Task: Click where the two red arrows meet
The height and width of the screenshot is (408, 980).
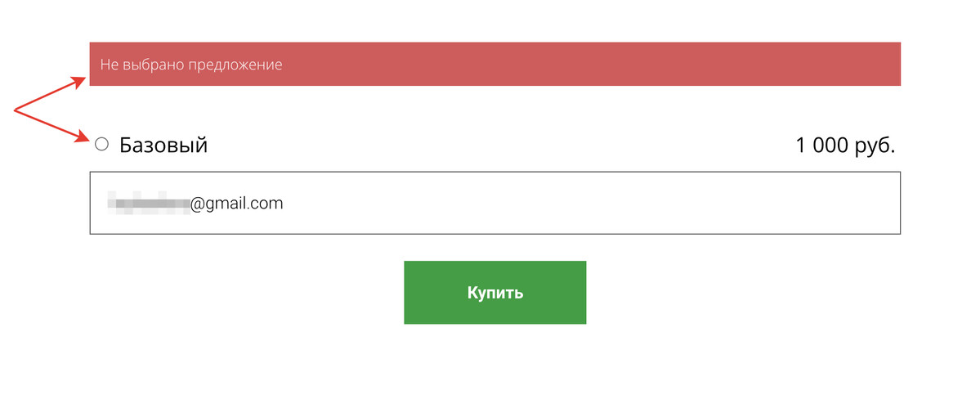Action: (15, 111)
